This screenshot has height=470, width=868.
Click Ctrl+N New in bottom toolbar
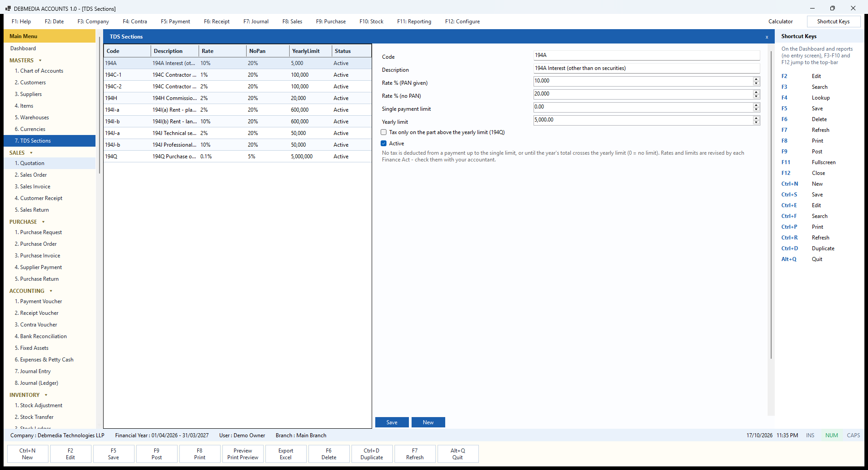pos(27,454)
